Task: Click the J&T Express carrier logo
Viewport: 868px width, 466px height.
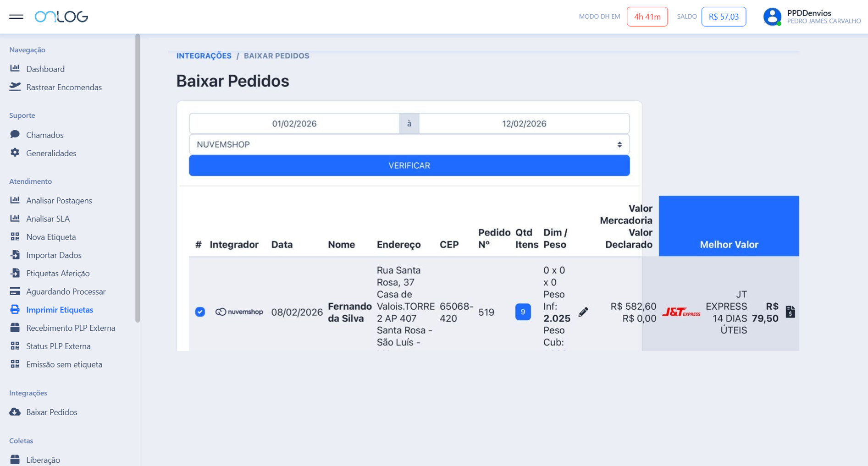Action: (681, 312)
